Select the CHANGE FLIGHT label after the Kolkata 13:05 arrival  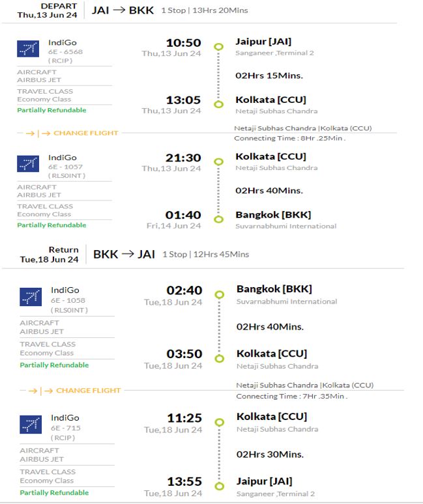[x=86, y=133]
